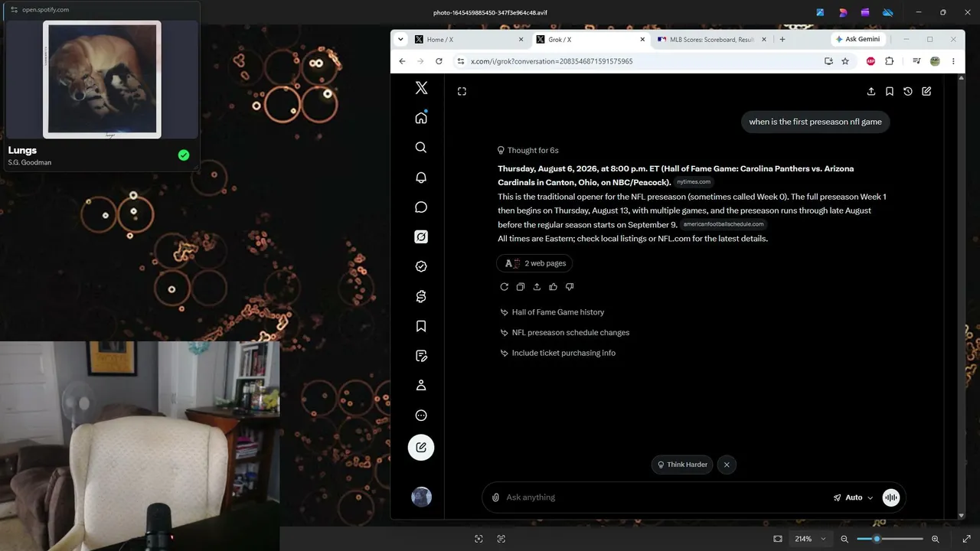This screenshot has width=980, height=551.
Task: Share the Grok answer below the response
Action: [537, 287]
